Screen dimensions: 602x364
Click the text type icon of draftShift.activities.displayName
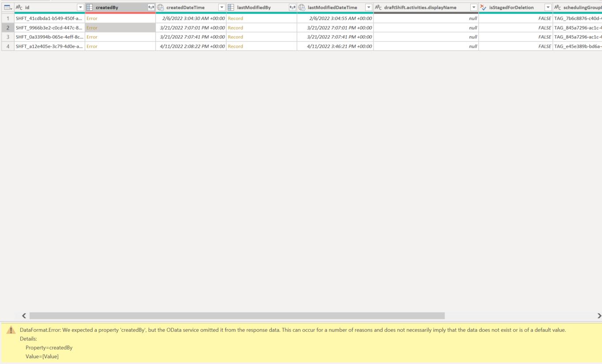click(378, 8)
